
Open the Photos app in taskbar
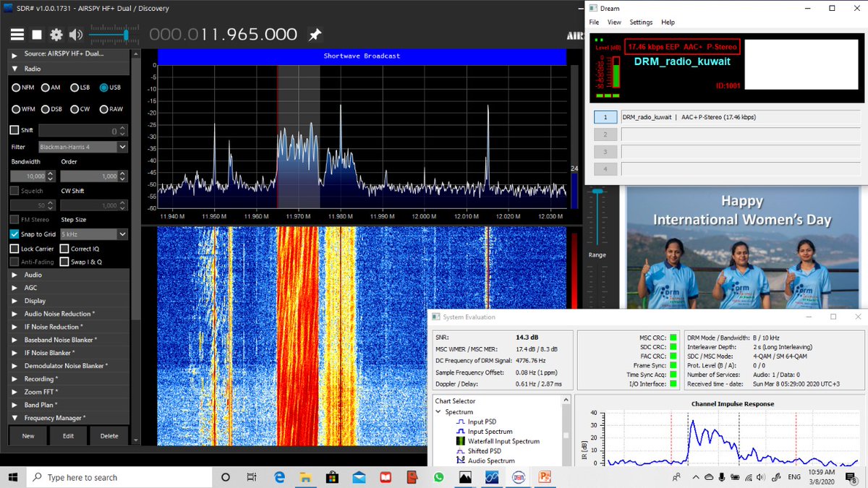click(x=465, y=477)
